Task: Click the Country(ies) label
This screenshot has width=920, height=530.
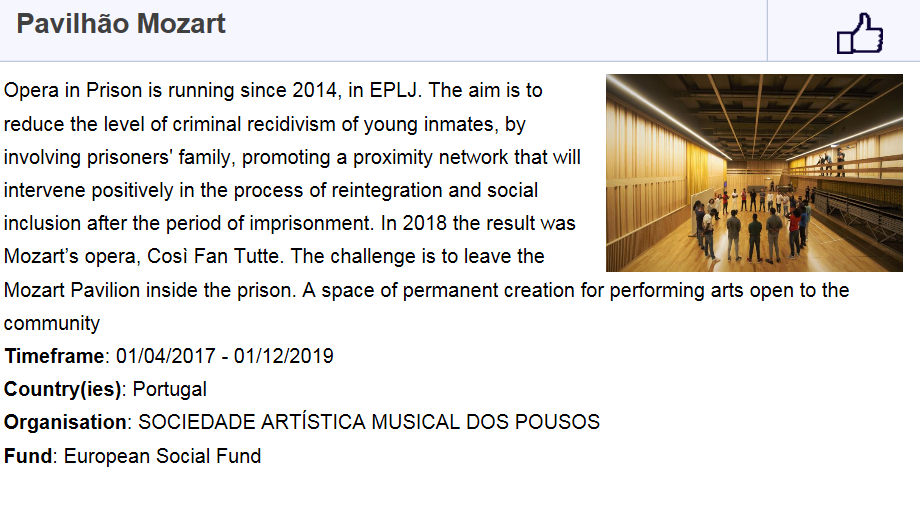Action: (62, 389)
